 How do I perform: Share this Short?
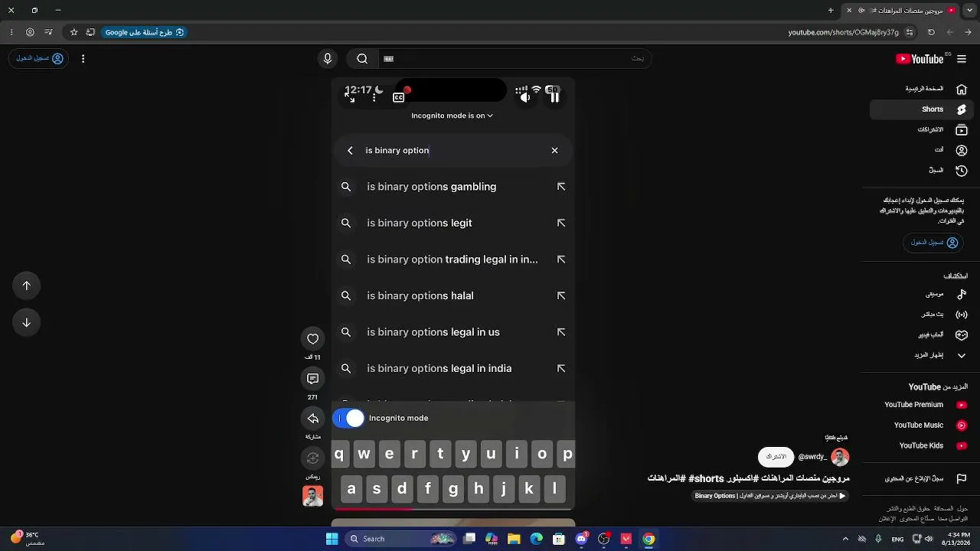[312, 419]
